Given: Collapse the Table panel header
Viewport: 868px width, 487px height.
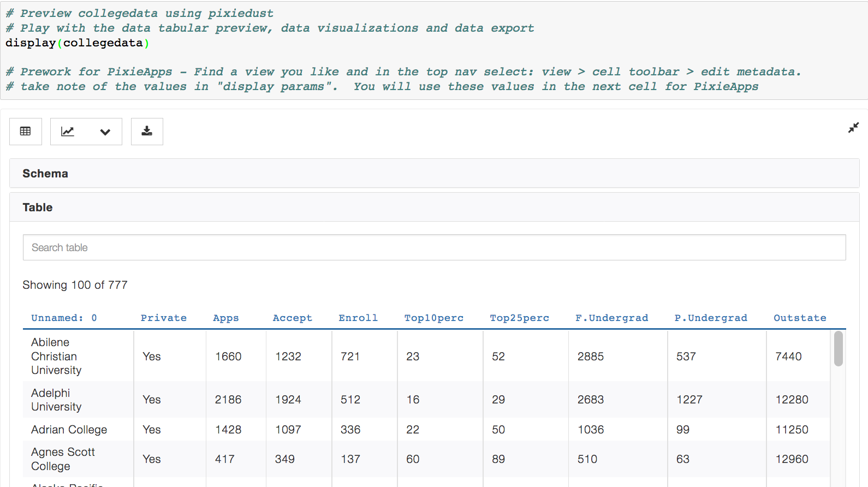Looking at the screenshot, I should [x=434, y=207].
